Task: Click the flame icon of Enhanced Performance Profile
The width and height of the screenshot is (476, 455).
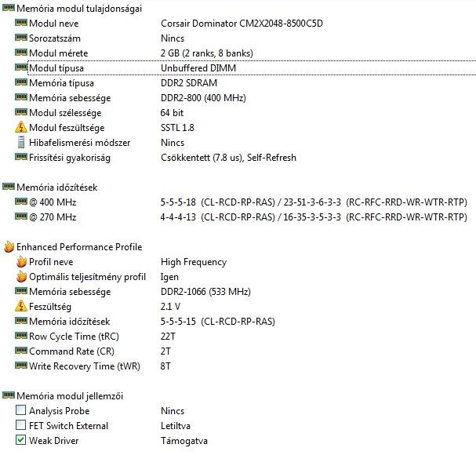Action: tap(9, 246)
